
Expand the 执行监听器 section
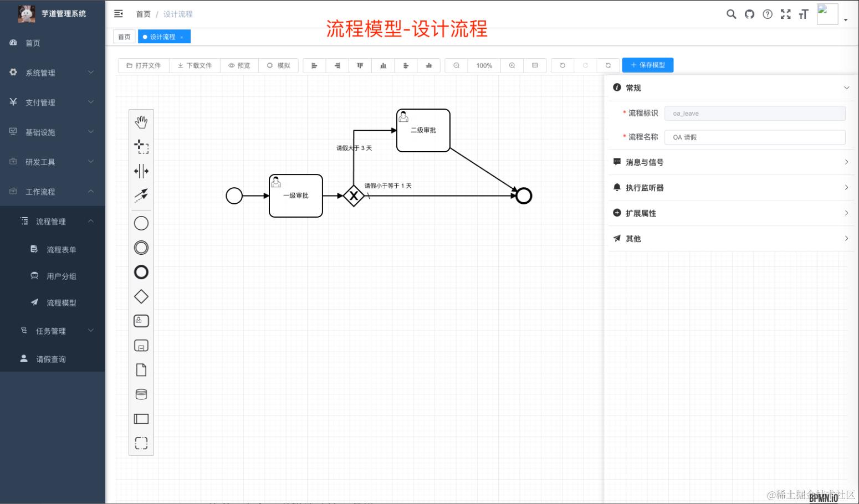point(731,188)
